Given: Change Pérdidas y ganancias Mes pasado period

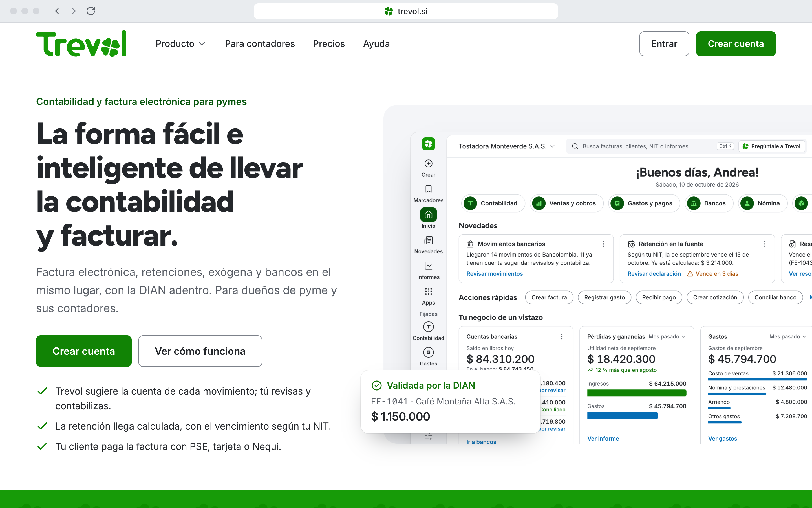Looking at the screenshot, I should [667, 336].
